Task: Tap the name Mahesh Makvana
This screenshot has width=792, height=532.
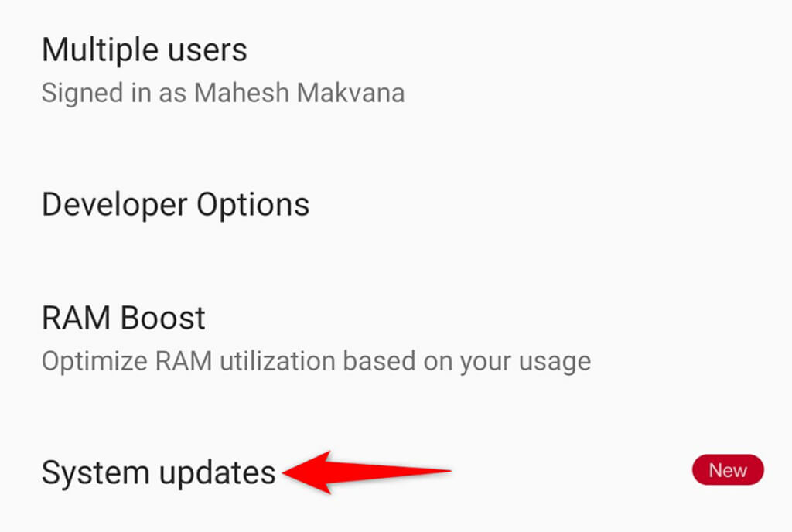Action: point(299,93)
